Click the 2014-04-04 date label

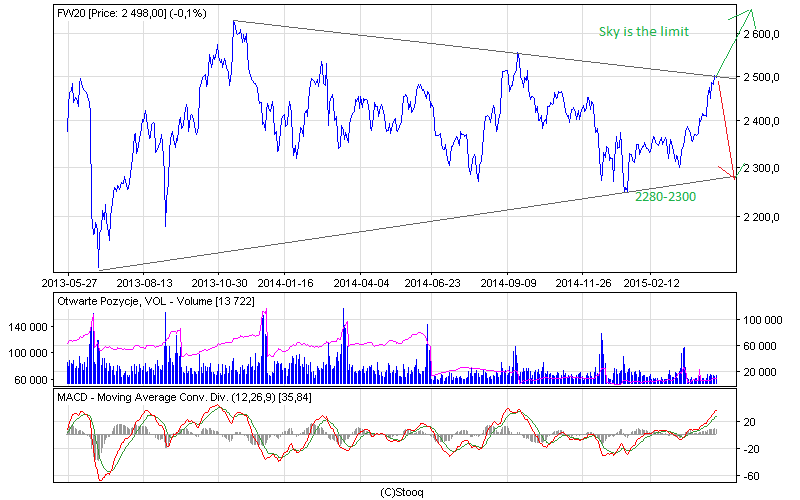tap(361, 283)
